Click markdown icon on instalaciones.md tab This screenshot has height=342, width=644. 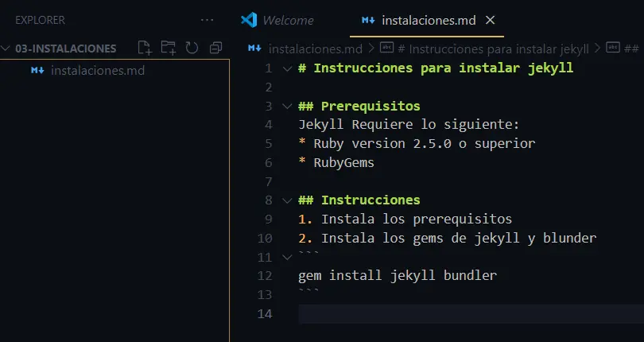pos(368,20)
